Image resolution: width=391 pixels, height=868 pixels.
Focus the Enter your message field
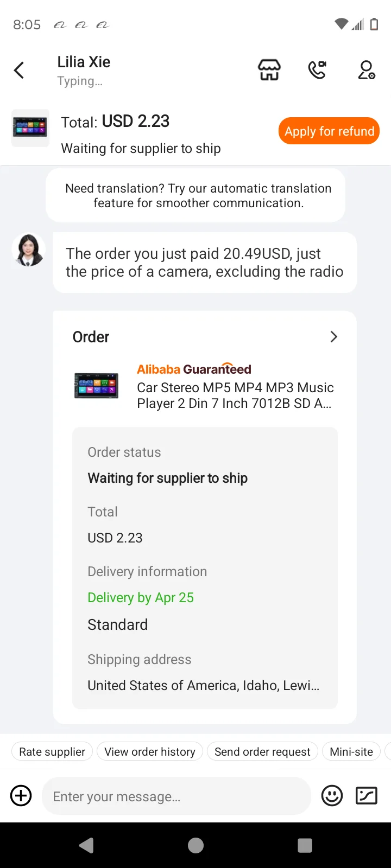point(176,796)
